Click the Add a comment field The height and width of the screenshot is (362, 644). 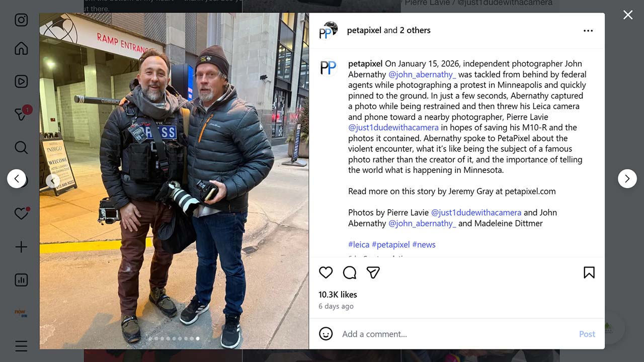click(458, 334)
